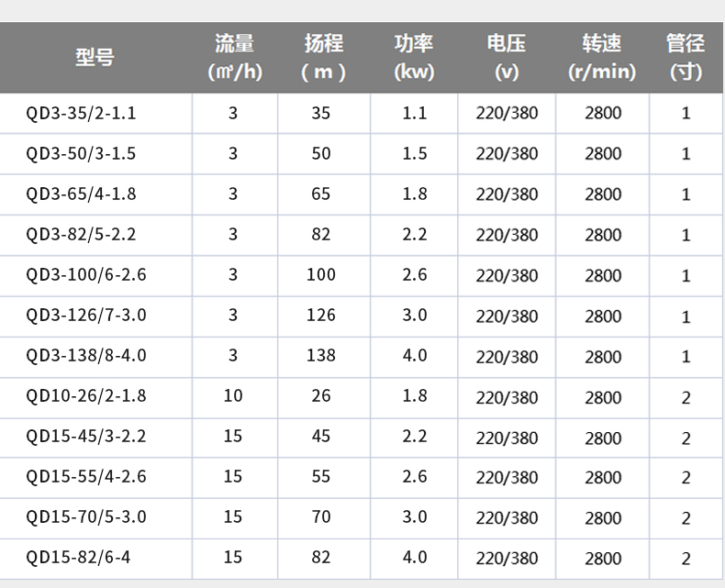
Task: Click model cell QD3-82/5-2.2
Action: click(x=82, y=235)
